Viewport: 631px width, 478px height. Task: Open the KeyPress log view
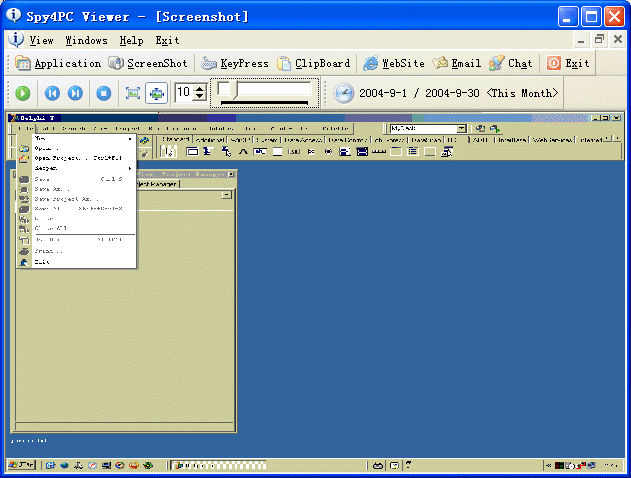point(235,63)
